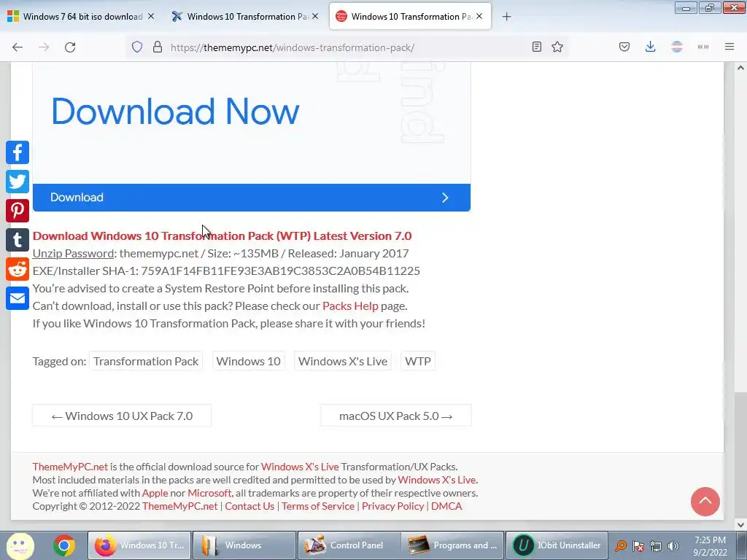Open Chrome from the taskbar
The image size is (747, 560).
[x=64, y=545]
